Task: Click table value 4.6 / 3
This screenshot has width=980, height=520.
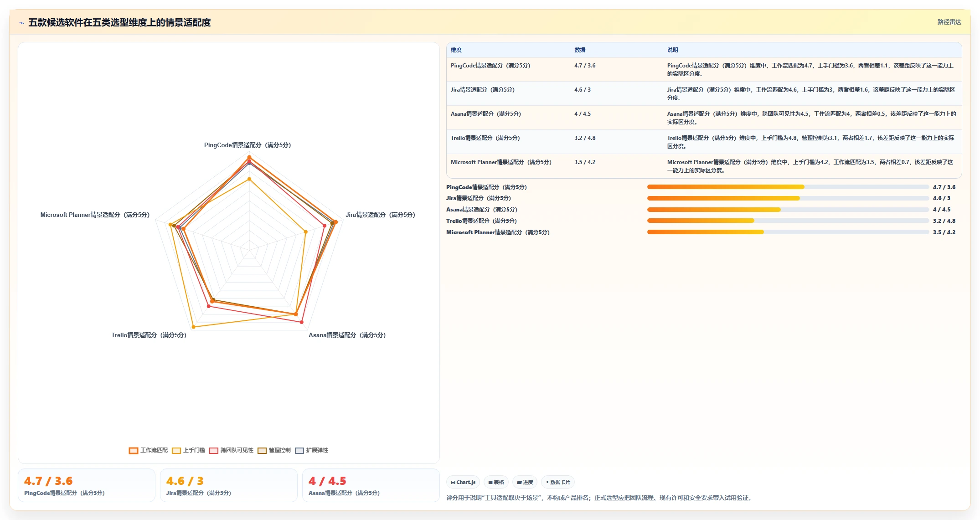Action: [583, 90]
